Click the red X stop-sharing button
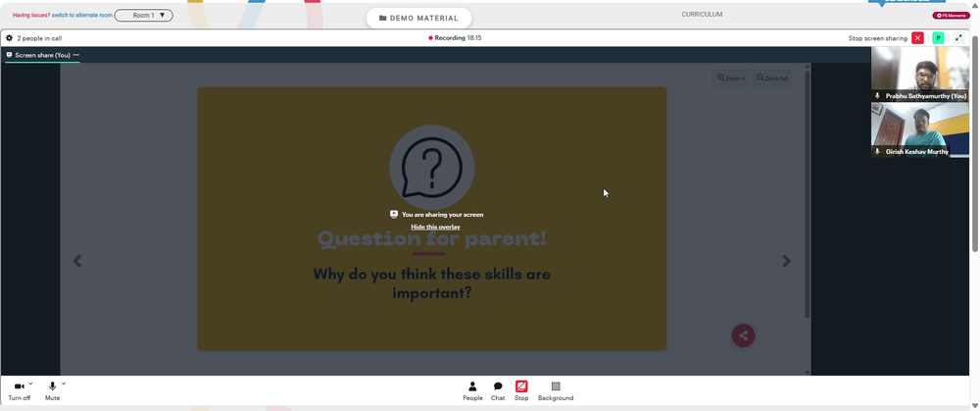This screenshot has width=980, height=411. tap(917, 38)
